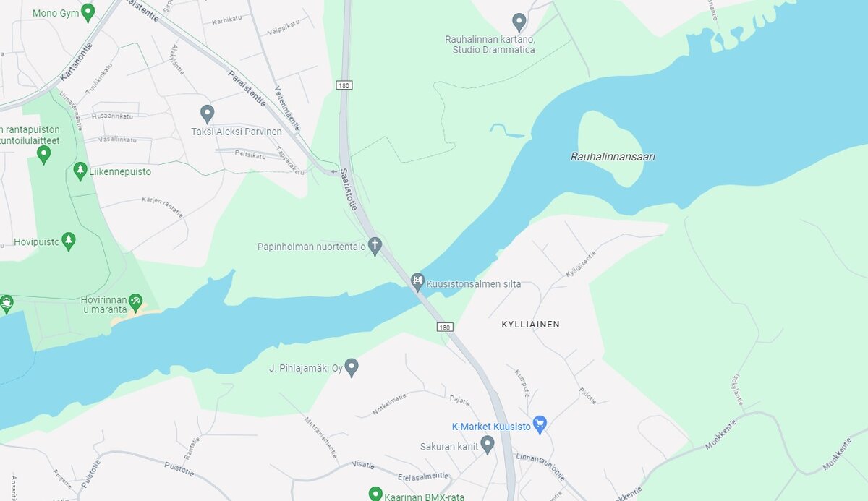Select Hovirinnan uimaranta beach marker
The height and width of the screenshot is (501, 868).
pos(135,301)
